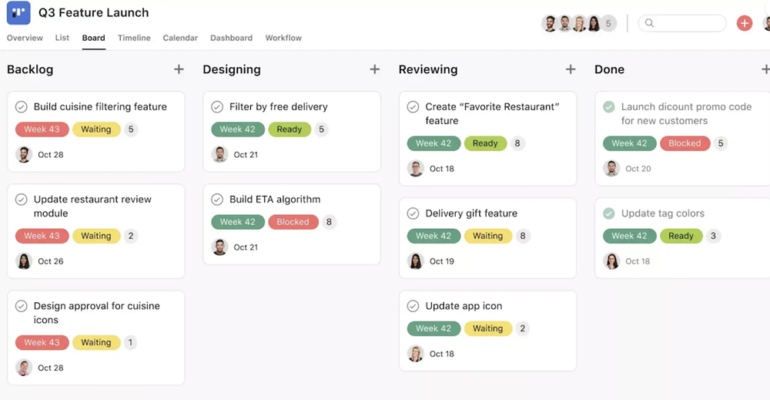Mark Filter by free delivery complete
This screenshot has height=400, width=770.
click(217, 107)
